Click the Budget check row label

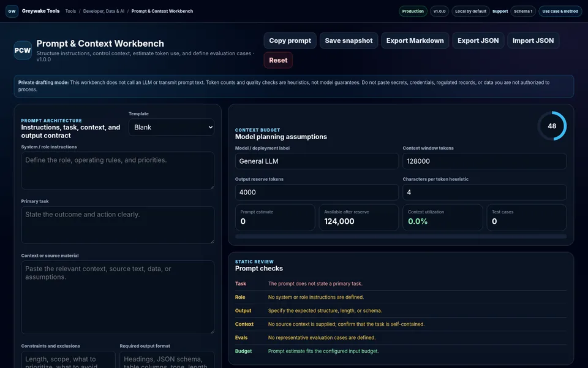(243, 351)
